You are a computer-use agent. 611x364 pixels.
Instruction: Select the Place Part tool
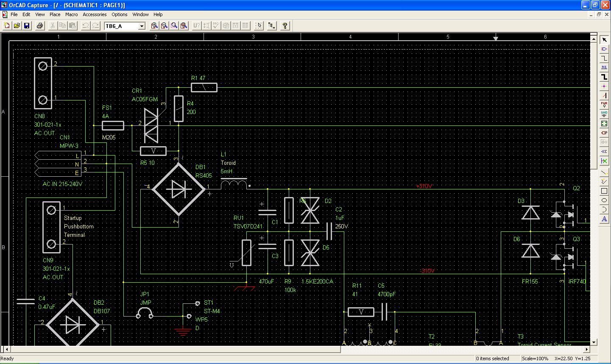click(604, 49)
